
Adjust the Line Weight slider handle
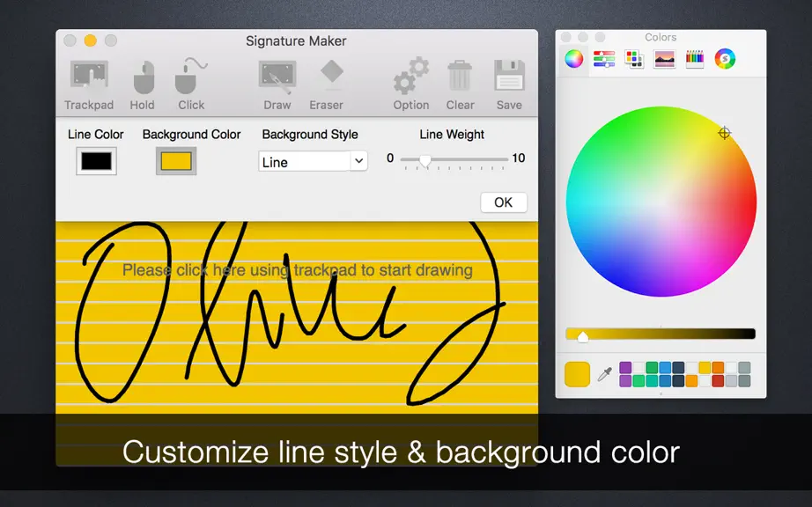[425, 161]
